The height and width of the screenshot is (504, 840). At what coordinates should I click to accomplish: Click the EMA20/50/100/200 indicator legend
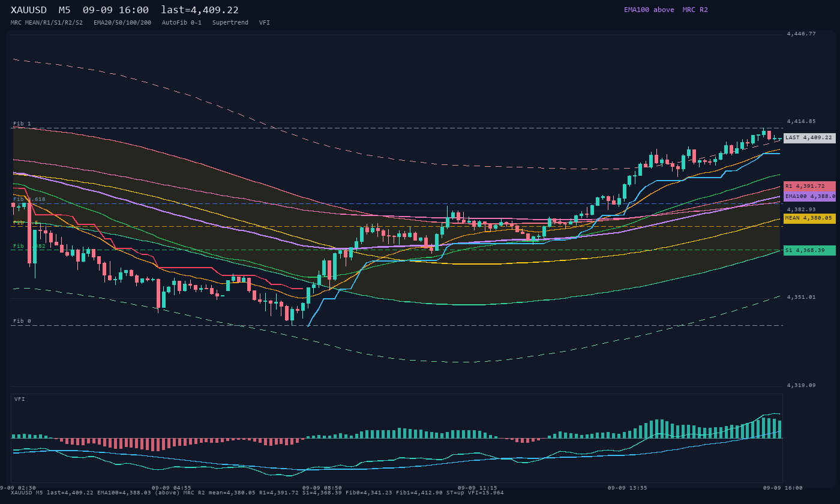(122, 23)
